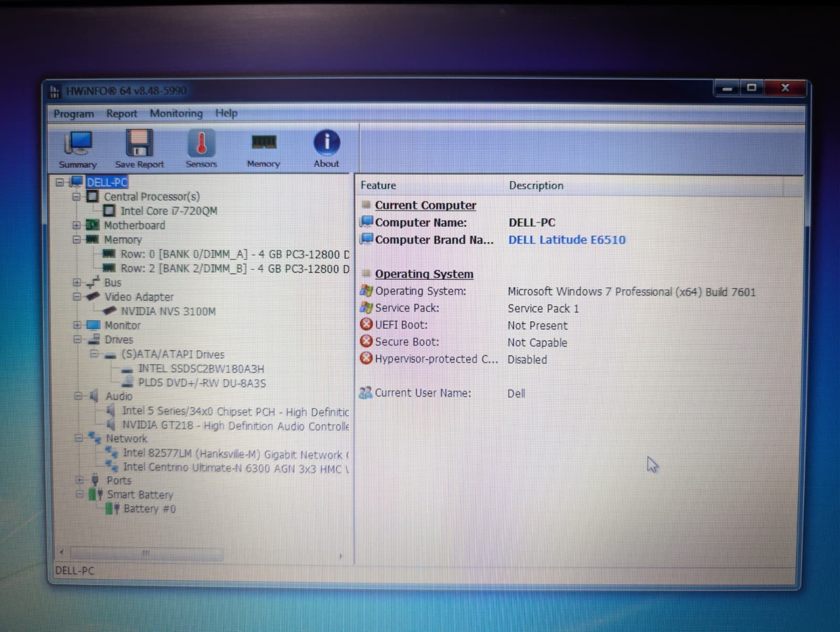Click the scrollbar right arrow in tree panel
This screenshot has width=840, height=632.
click(341, 556)
